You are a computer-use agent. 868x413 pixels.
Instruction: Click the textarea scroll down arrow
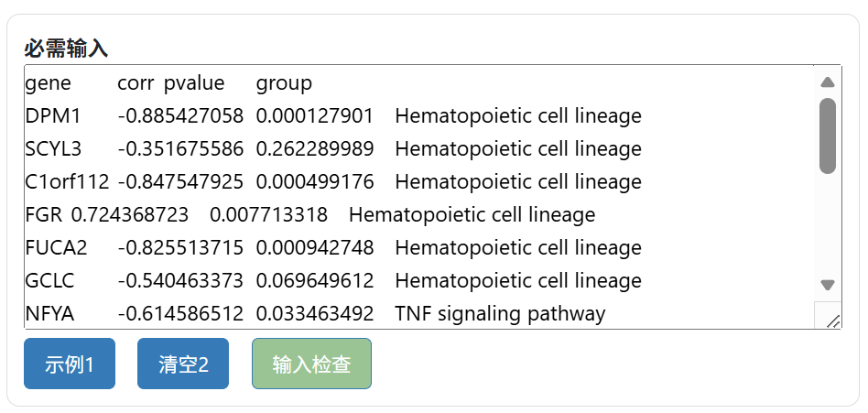pos(828,285)
